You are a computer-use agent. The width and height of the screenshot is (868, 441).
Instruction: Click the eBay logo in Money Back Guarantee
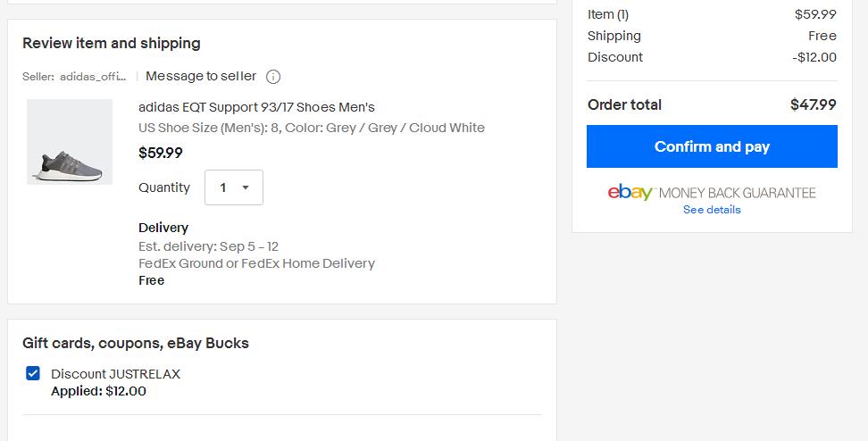pyautogui.click(x=631, y=192)
